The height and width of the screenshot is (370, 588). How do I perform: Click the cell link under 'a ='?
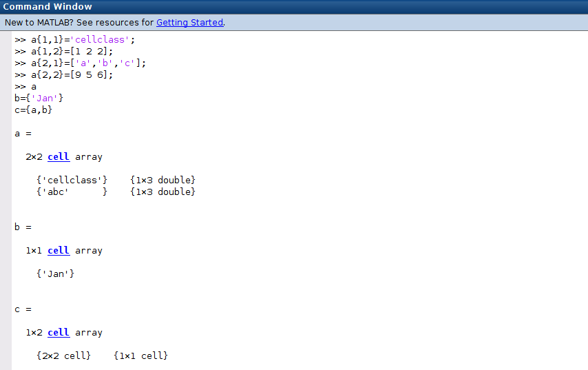click(x=59, y=157)
